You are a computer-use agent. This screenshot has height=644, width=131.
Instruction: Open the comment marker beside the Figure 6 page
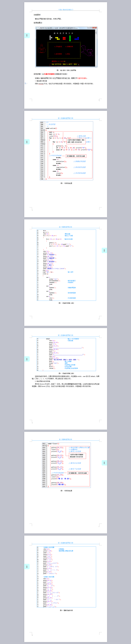pyautogui.click(x=27, y=567)
